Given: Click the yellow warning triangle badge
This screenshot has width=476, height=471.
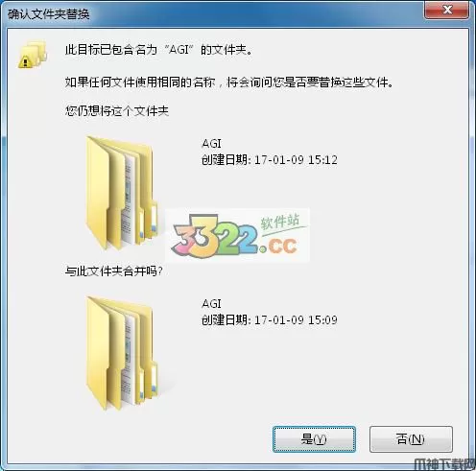Looking at the screenshot, I should click(x=25, y=60).
